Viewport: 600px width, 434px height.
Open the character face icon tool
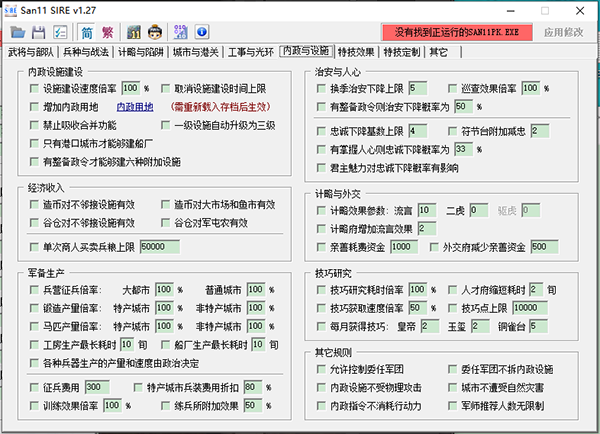(155, 32)
